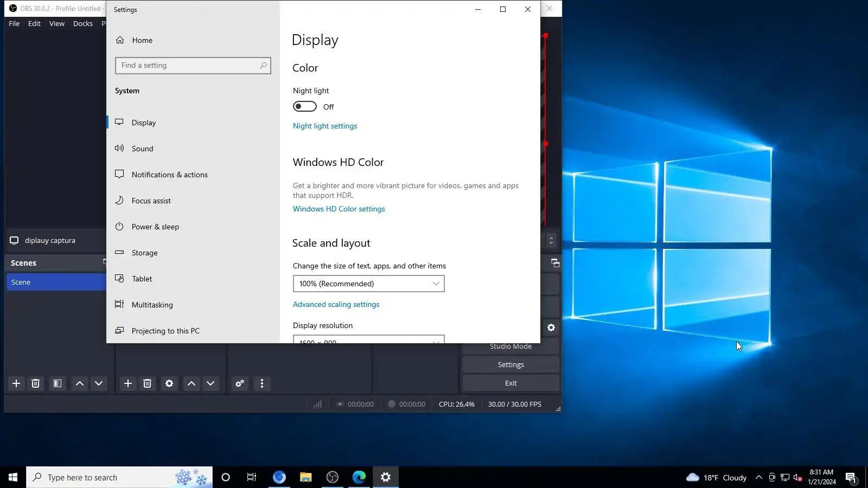Remove selected scene with the Scenes trash icon

(x=35, y=383)
